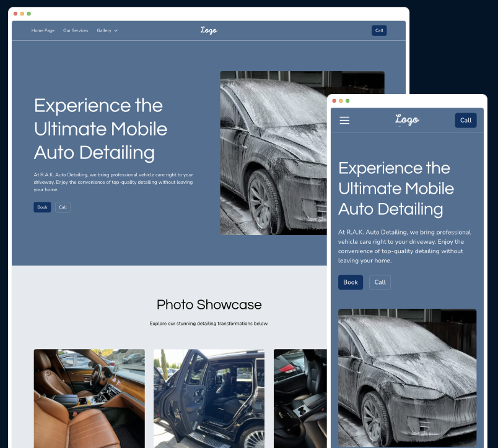The width and height of the screenshot is (498, 448).
Task: Minimize the mobile preview window with yellow dot
Action: [341, 101]
